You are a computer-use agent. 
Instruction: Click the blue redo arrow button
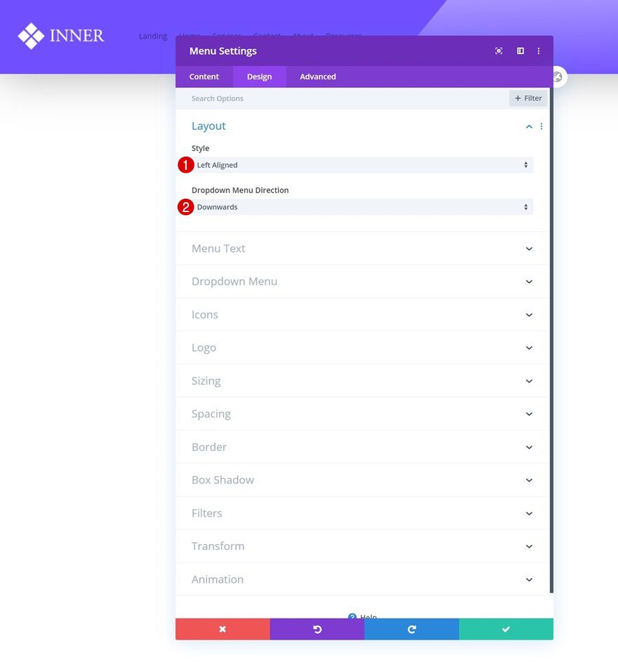pyautogui.click(x=412, y=629)
